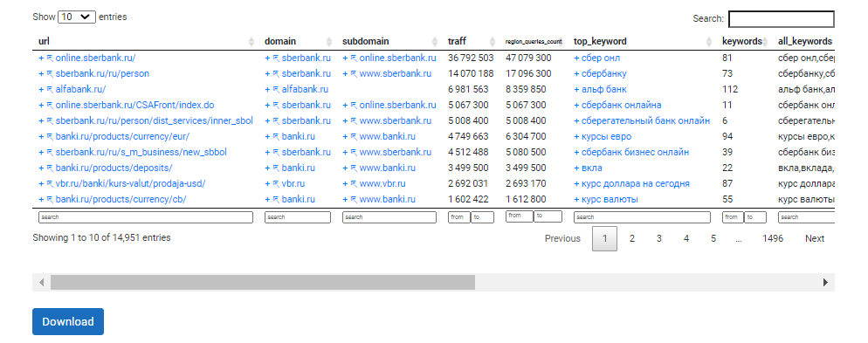
Task: Jump to last page 1496
Action: [773, 238]
